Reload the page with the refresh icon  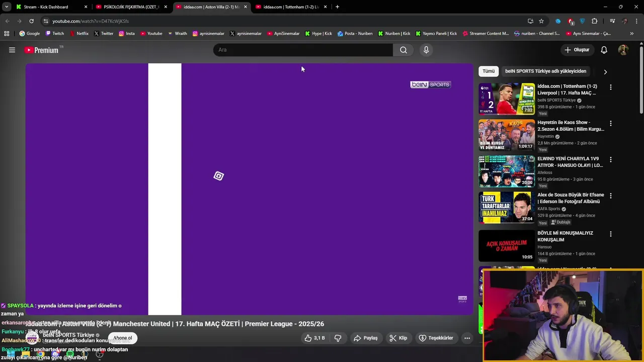[x=31, y=21]
